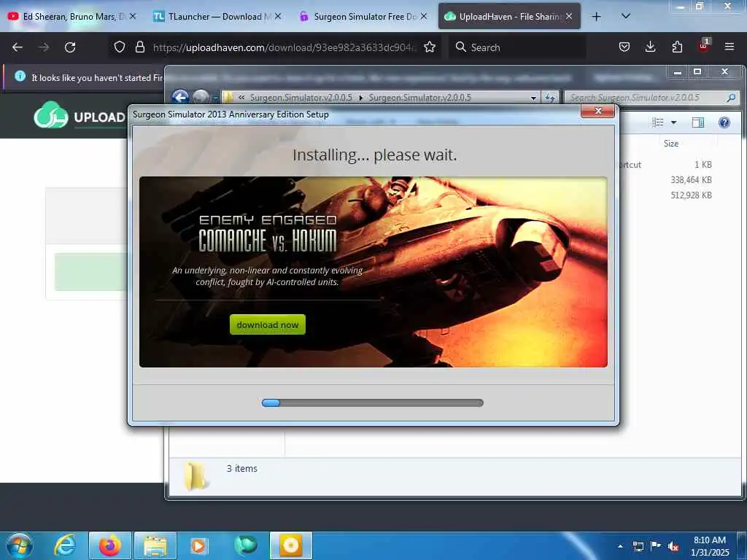Click the installer disc icon in taskbar

tap(291, 545)
